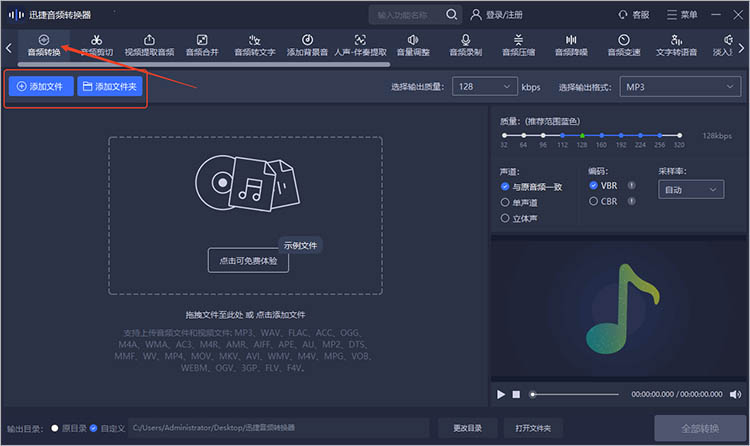This screenshot has width=750, height=446.
Task: Focus the function name search field
Action: (x=408, y=15)
